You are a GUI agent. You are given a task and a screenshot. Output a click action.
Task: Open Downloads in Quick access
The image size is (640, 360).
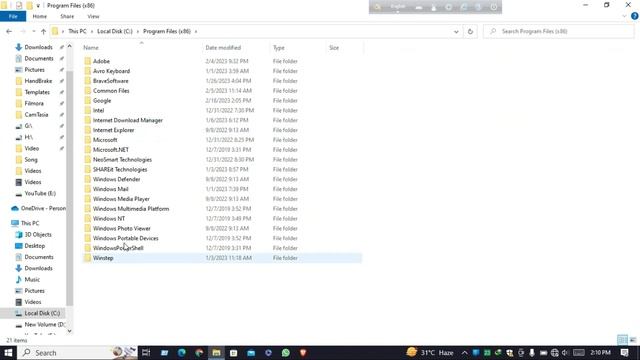[x=38, y=47]
